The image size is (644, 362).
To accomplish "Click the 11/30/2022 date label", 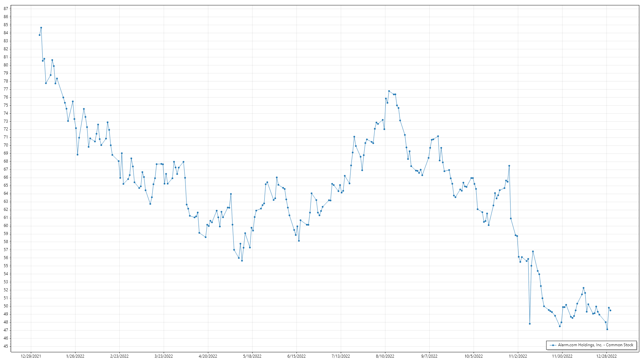I will (562, 356).
